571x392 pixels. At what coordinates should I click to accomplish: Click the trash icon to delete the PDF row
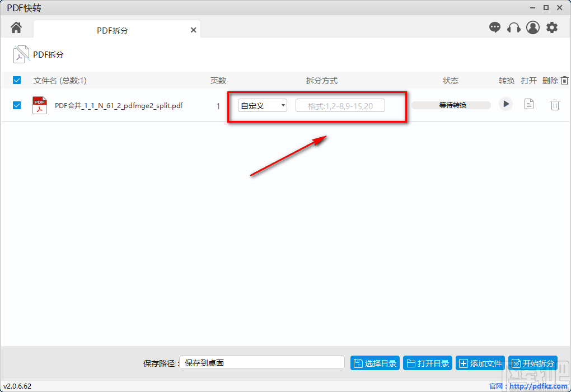tap(555, 104)
